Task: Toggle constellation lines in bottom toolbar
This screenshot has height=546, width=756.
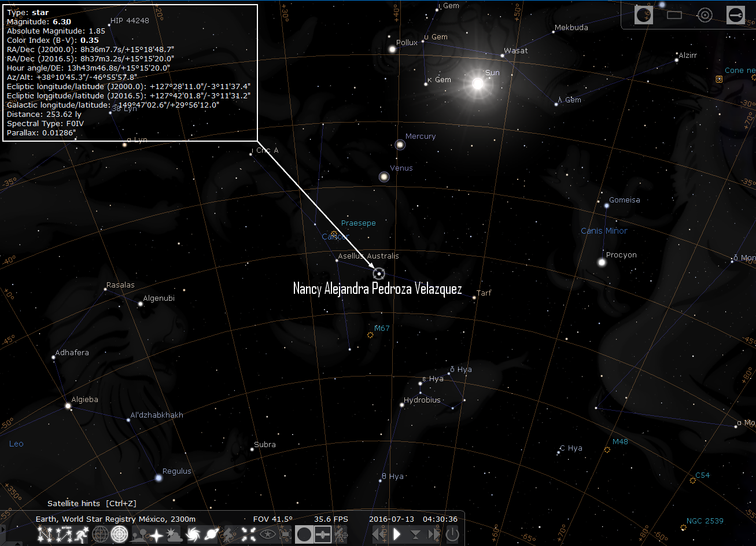Action: pyautogui.click(x=45, y=534)
